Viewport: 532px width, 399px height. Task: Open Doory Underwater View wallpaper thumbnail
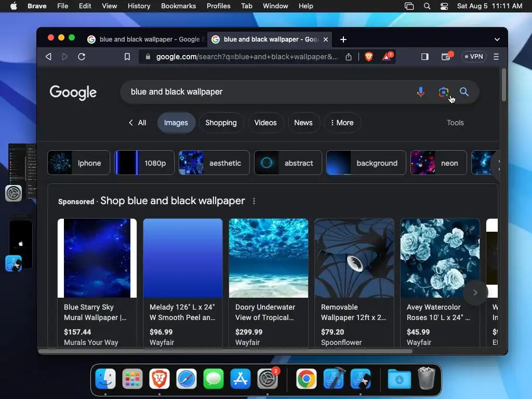(x=269, y=258)
